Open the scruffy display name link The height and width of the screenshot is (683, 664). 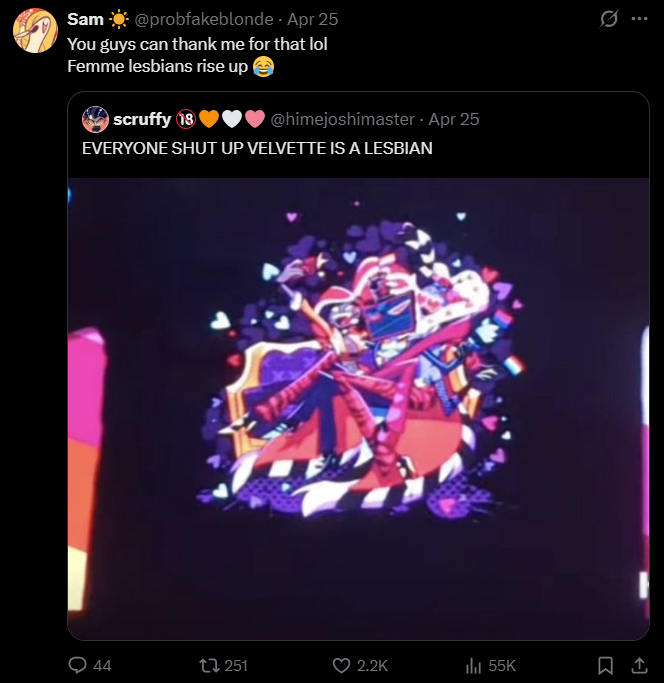point(142,119)
